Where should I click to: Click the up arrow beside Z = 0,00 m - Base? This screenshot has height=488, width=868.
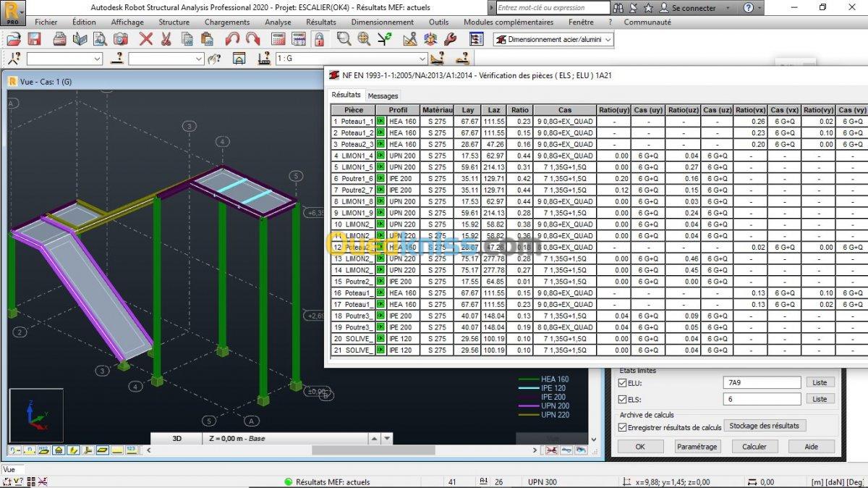click(x=374, y=438)
